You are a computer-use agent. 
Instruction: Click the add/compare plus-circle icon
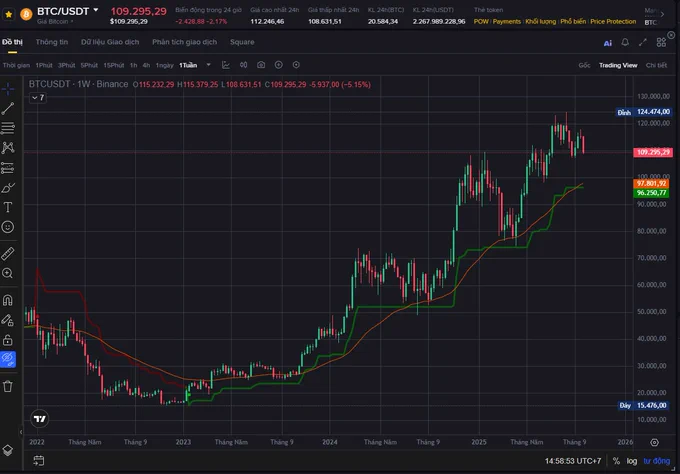pyautogui.click(x=278, y=65)
